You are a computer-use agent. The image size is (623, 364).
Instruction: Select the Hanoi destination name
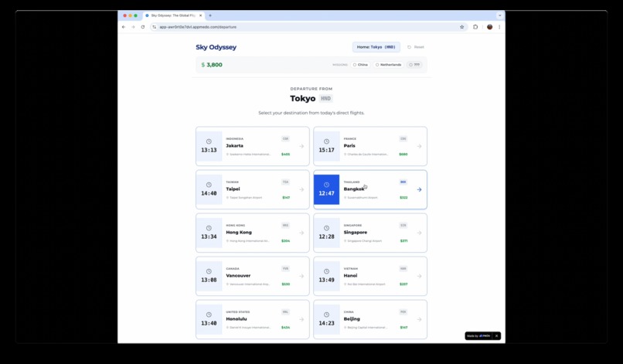click(x=350, y=276)
